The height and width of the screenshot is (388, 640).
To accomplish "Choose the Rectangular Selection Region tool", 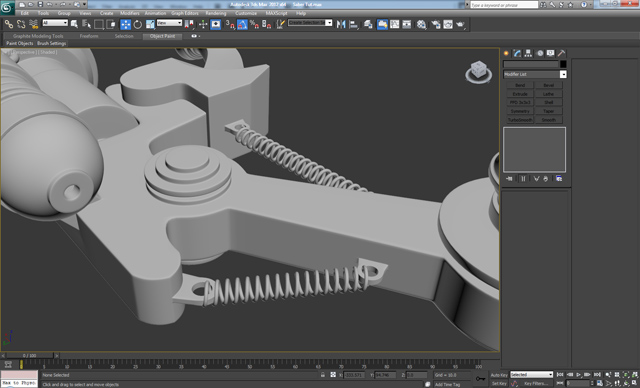I will pyautogui.click(x=99, y=24).
